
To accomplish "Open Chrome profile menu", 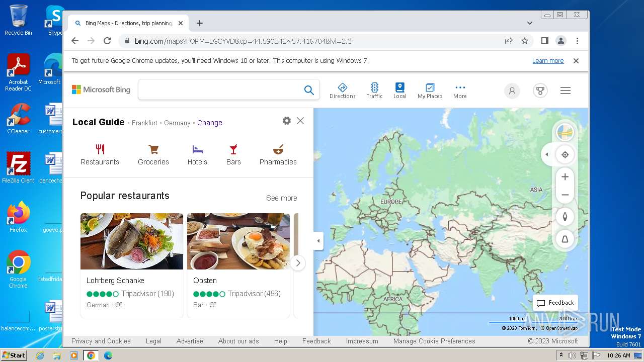I will (x=561, y=41).
